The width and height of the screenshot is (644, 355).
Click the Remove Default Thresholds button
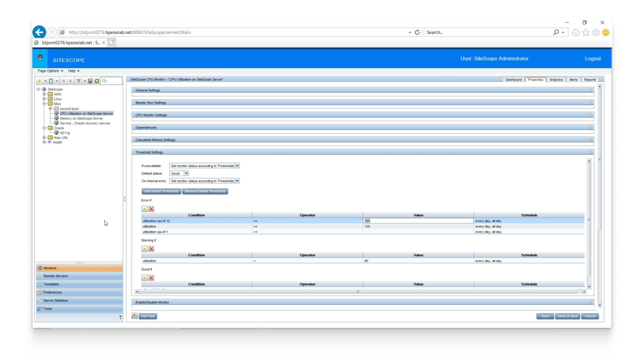pyautogui.click(x=205, y=191)
